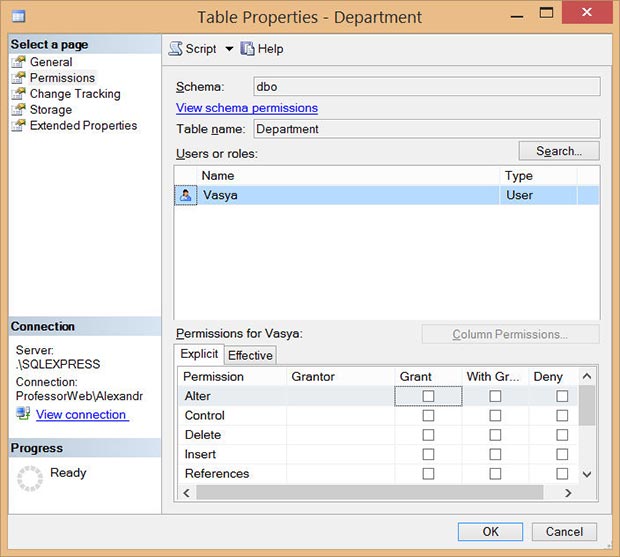Select the Alter permission row
This screenshot has height=557, width=620.
[378, 396]
